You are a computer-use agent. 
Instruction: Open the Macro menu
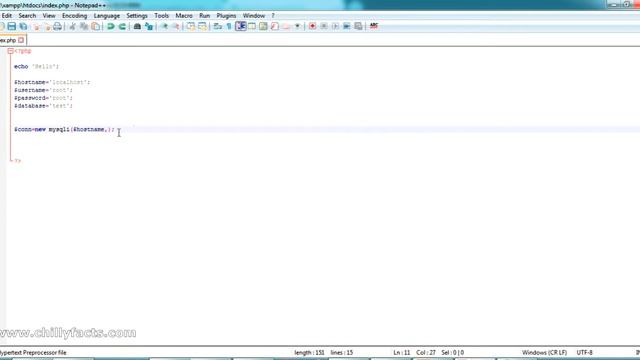pyautogui.click(x=184, y=16)
